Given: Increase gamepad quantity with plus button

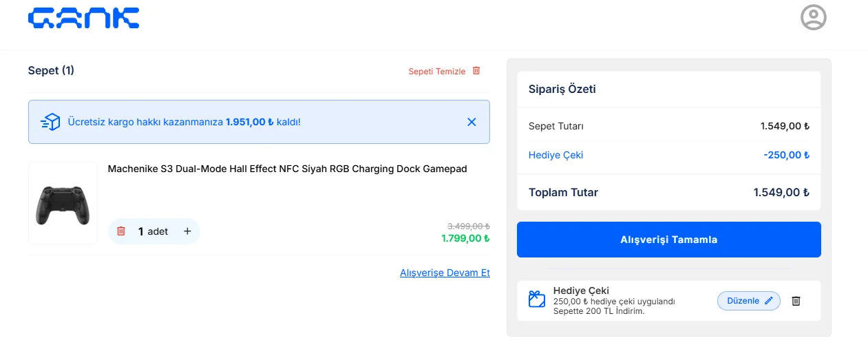Looking at the screenshot, I should point(187,231).
